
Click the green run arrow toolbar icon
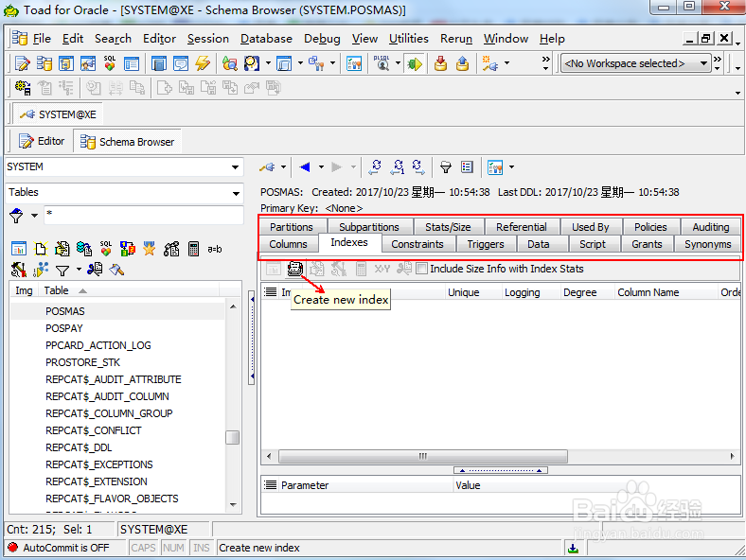point(415,63)
